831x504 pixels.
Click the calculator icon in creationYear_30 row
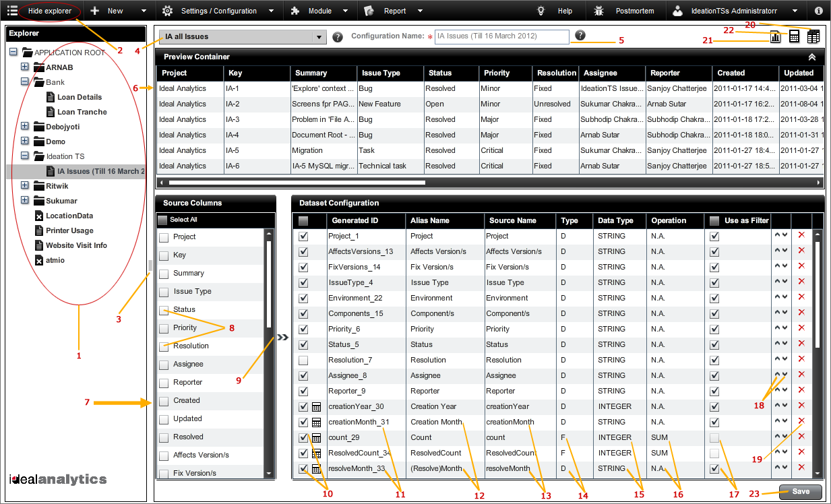point(316,407)
